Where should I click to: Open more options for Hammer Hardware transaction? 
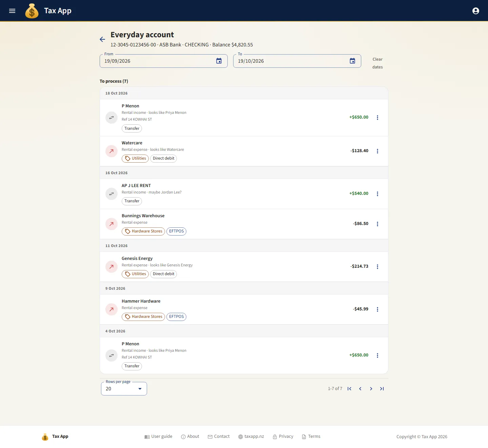click(378, 309)
